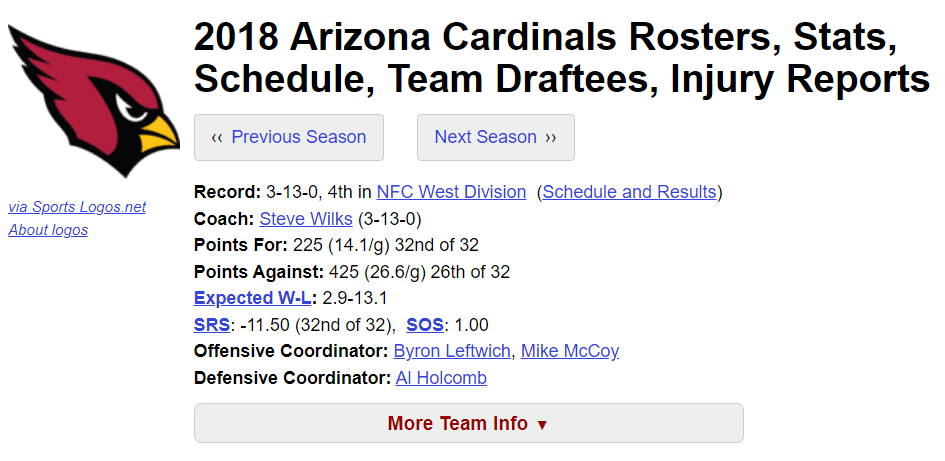
Task: Click the right double-chevron on Next Season
Action: coord(551,138)
